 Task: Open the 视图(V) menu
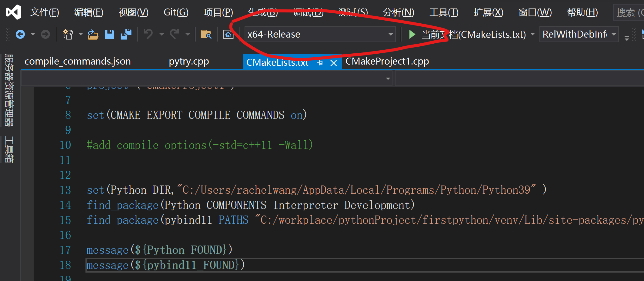[x=133, y=12]
